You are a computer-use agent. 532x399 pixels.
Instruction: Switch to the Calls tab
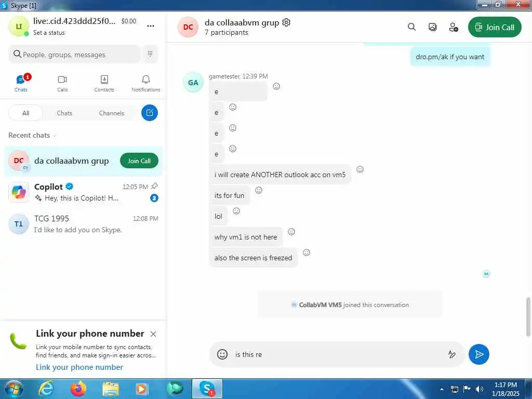pos(62,83)
